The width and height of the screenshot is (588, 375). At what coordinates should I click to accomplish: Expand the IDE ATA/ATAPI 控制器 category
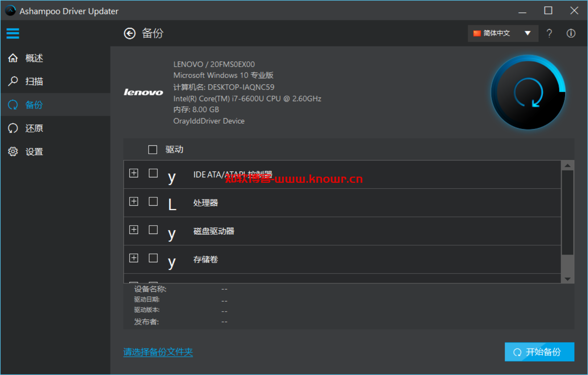point(134,173)
